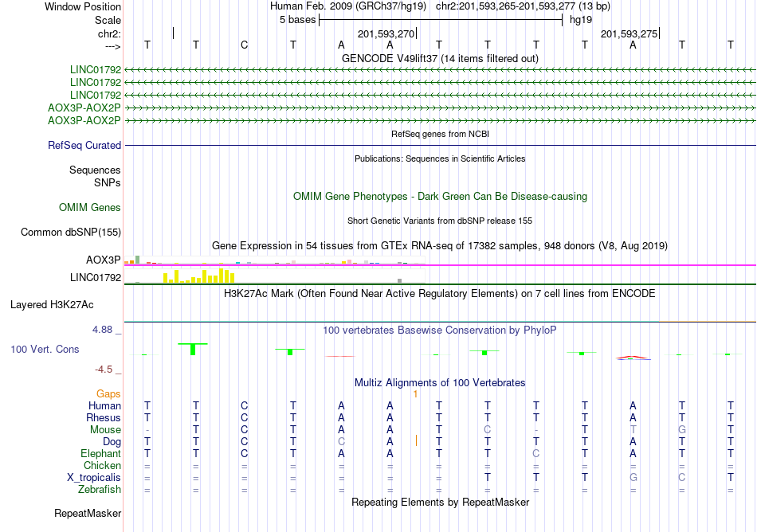Click the AOX3P GTEx expression label
Screen dimensions: 757x532
tap(104, 260)
